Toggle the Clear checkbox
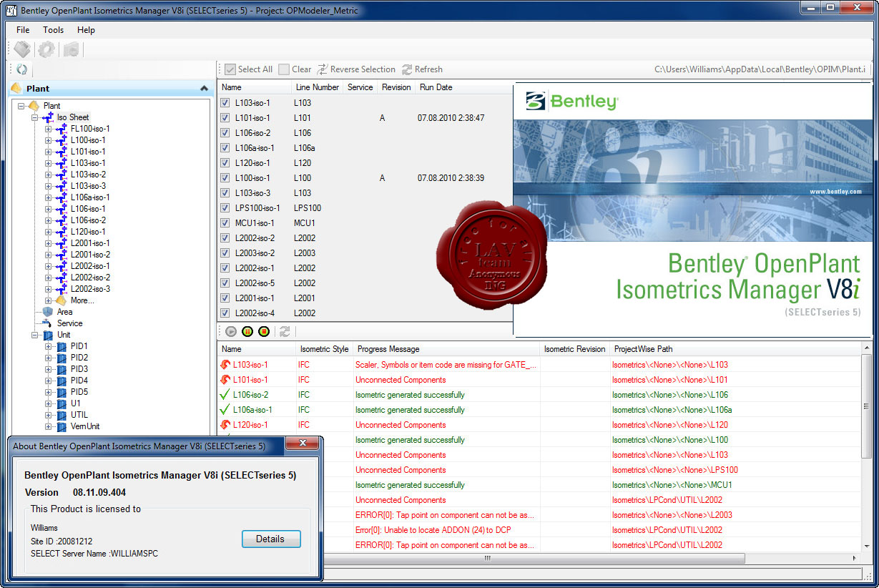The image size is (879, 588). pyautogui.click(x=284, y=69)
